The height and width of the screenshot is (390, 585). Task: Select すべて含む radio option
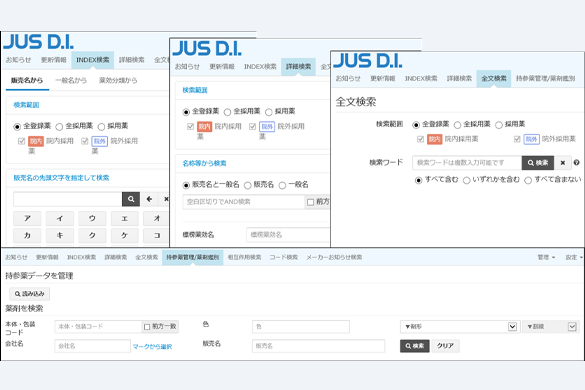pyautogui.click(x=419, y=180)
